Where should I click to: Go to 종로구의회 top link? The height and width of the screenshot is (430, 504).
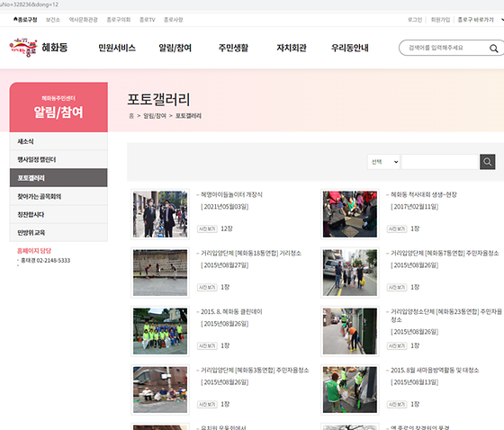[x=119, y=20]
